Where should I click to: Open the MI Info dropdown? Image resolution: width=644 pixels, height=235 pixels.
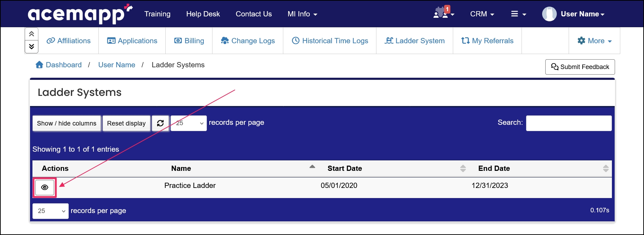tap(302, 14)
